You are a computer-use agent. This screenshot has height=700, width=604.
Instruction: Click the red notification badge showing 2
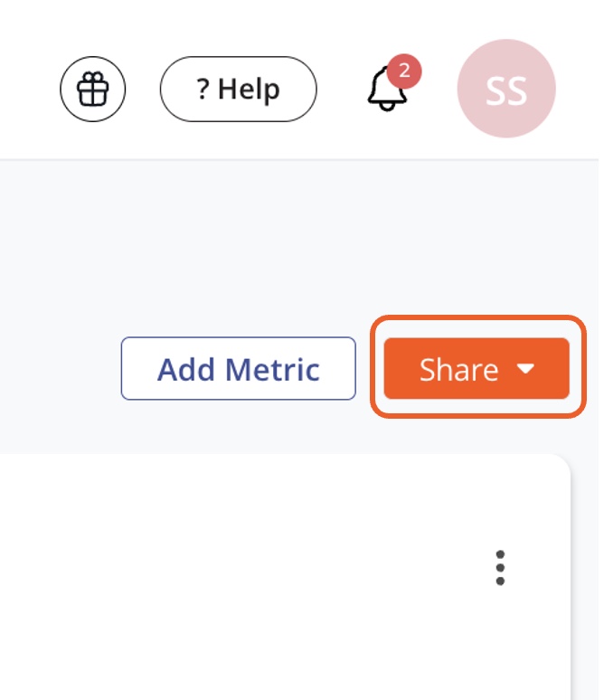pyautogui.click(x=403, y=71)
